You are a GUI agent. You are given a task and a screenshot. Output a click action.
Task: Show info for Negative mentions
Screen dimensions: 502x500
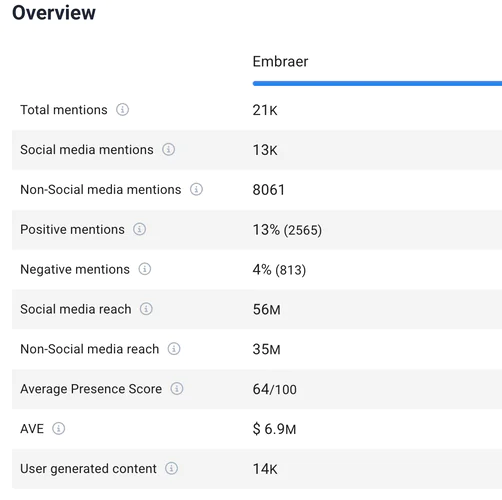point(145,269)
